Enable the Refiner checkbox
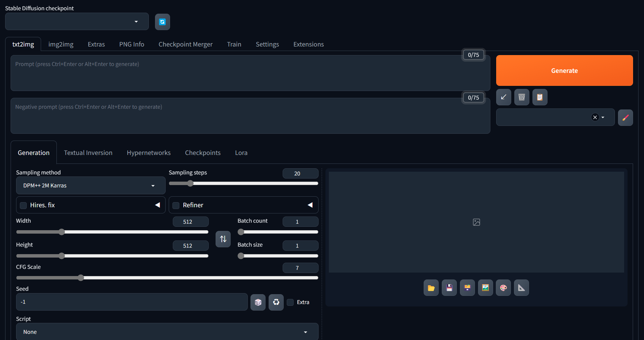Viewport: 644px width, 340px height. pyautogui.click(x=176, y=205)
